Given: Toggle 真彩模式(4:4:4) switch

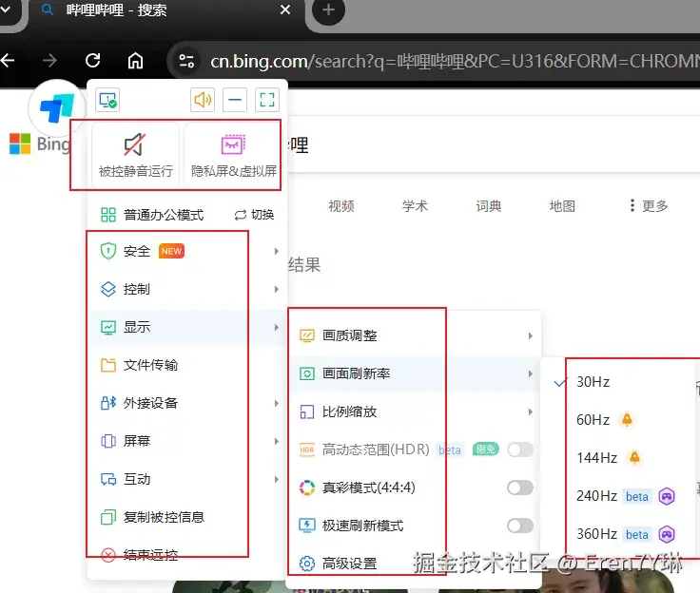Looking at the screenshot, I should click(x=520, y=488).
